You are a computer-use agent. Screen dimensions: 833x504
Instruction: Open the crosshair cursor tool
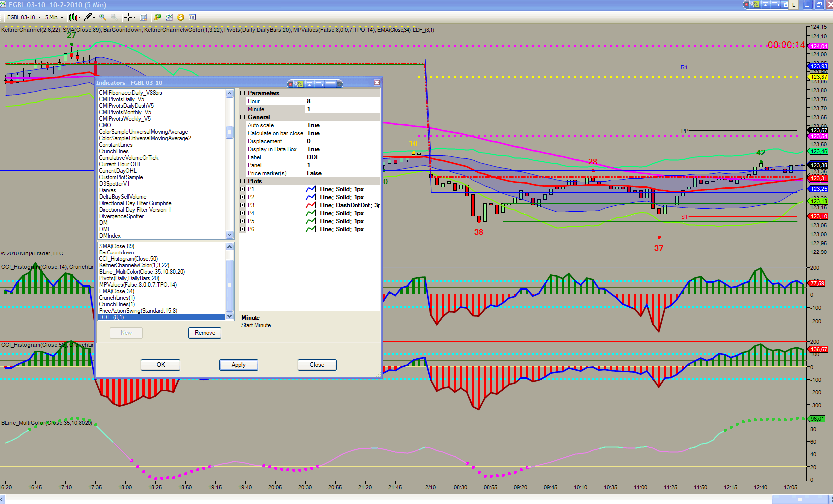pos(129,17)
